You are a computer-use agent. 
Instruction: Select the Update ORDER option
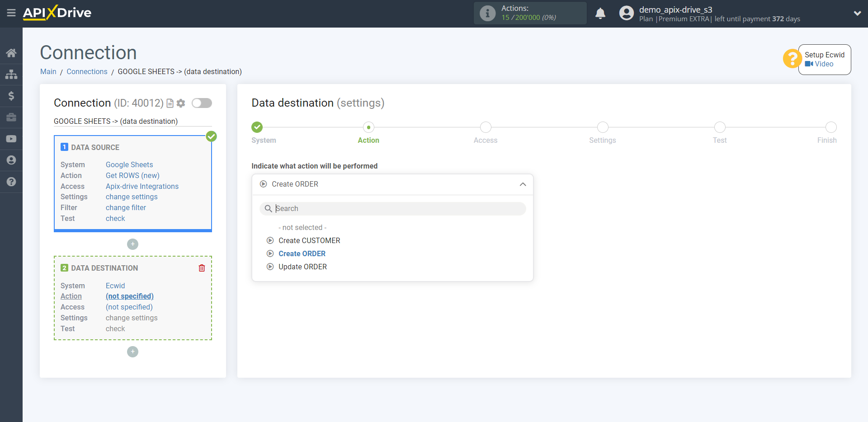302,267
